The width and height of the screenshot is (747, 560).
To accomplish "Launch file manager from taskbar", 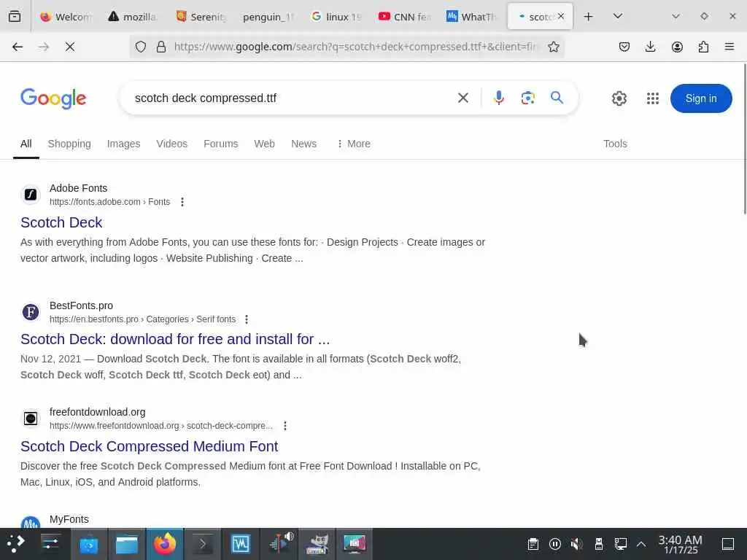I will point(127,544).
